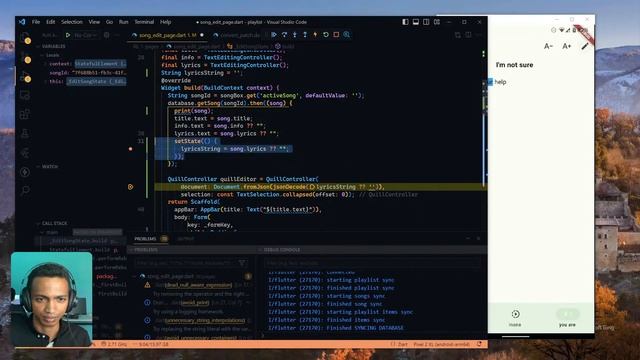Click the I'm not sure title in emulator
The height and width of the screenshot is (360, 640).
click(x=514, y=65)
